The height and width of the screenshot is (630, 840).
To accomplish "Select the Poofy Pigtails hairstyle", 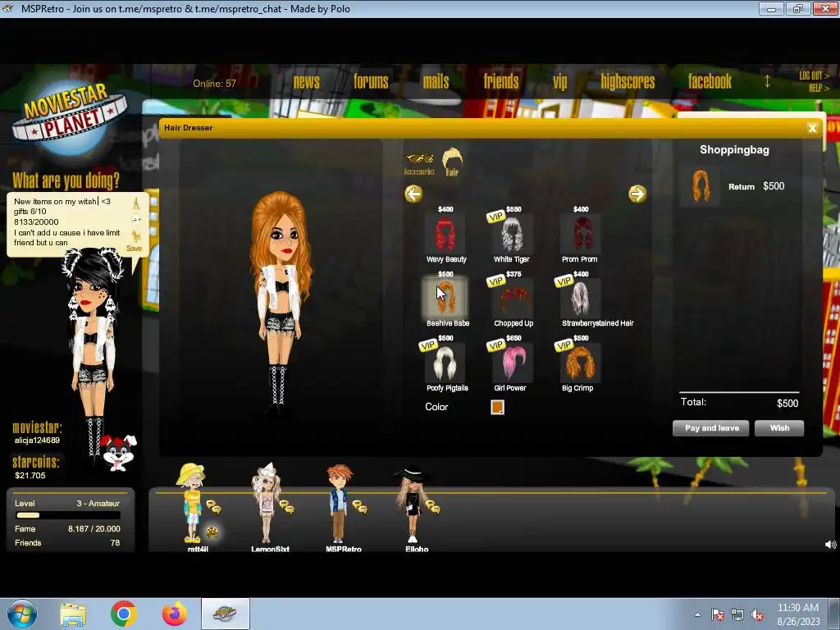I will click(x=445, y=363).
